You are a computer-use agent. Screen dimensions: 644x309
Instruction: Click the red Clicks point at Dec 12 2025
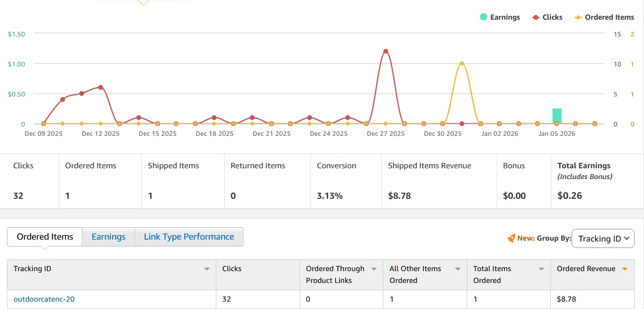pyautogui.click(x=101, y=87)
